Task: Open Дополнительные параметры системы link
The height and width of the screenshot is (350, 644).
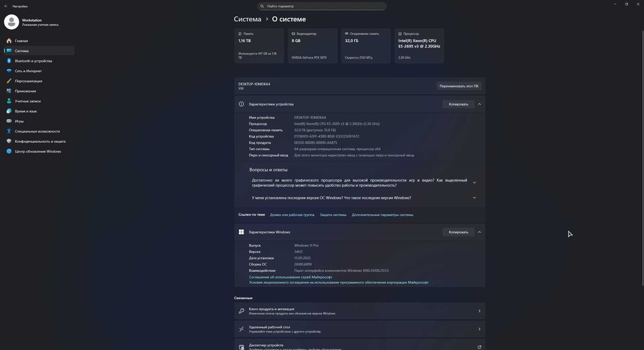Action: click(383, 215)
